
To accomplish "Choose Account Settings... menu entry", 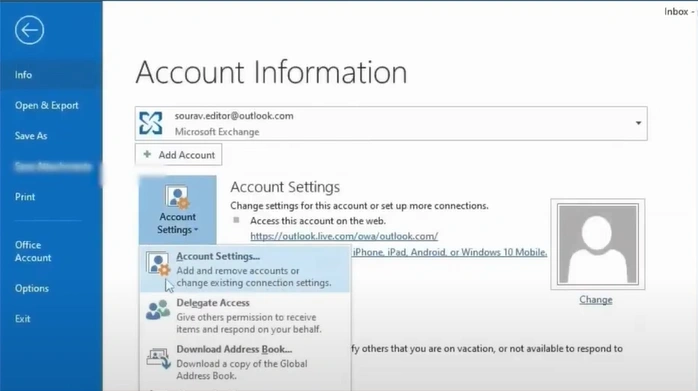I will [x=245, y=269].
